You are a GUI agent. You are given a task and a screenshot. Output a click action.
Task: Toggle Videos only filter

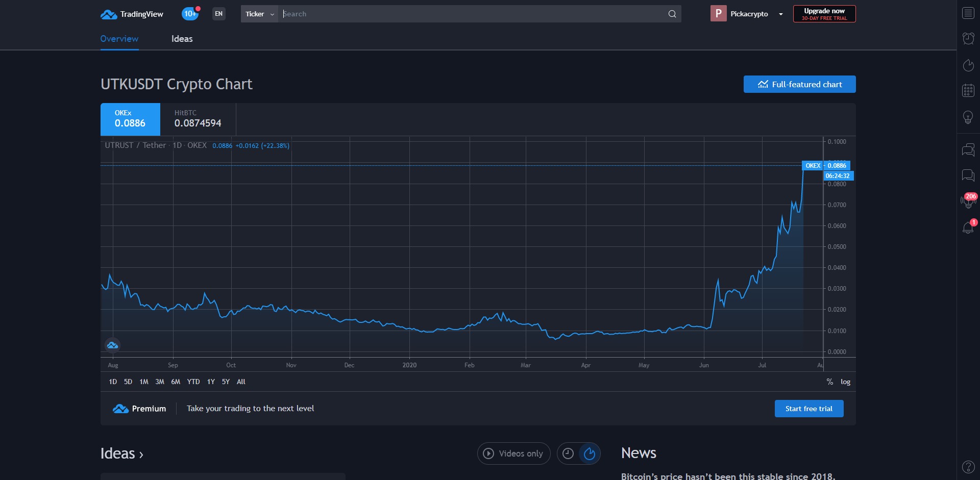pyautogui.click(x=513, y=453)
